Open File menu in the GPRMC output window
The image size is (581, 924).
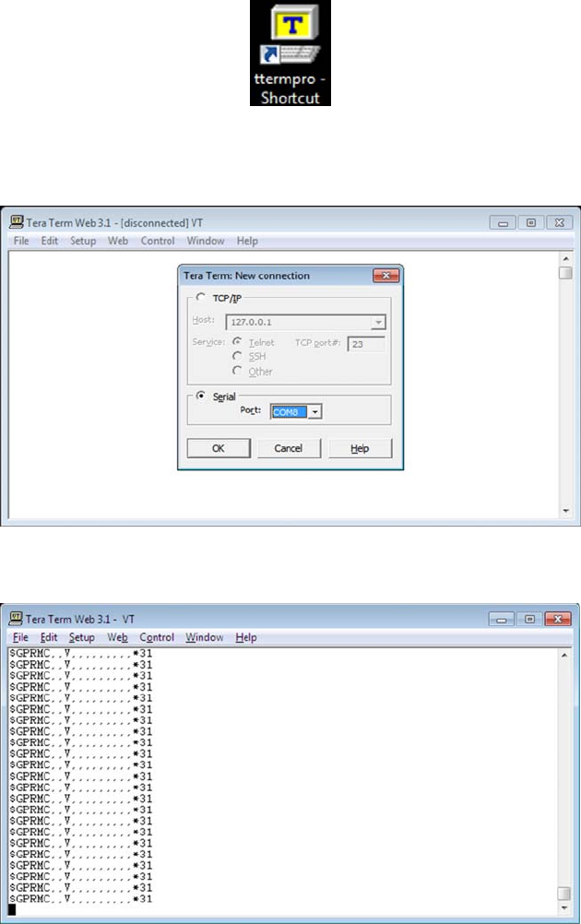click(20, 637)
